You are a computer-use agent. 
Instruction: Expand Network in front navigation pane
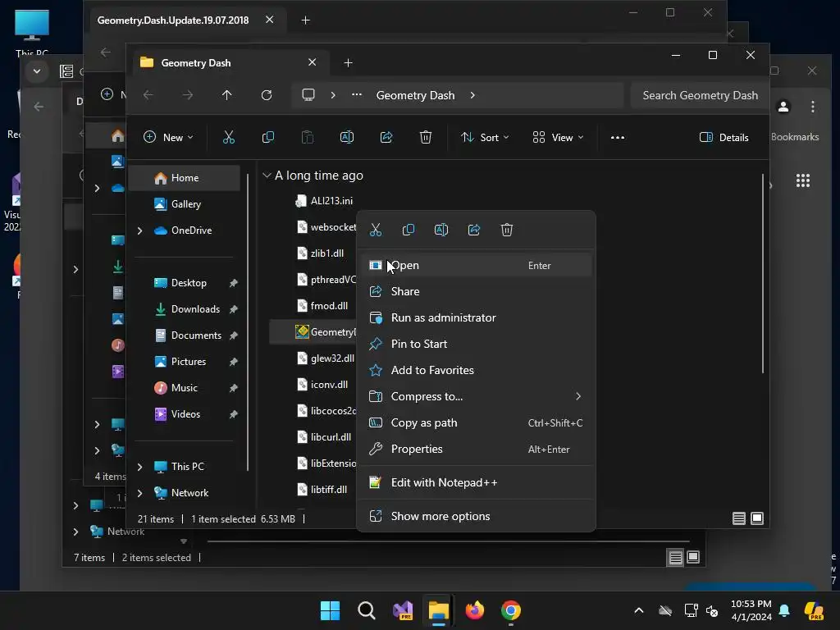click(139, 493)
